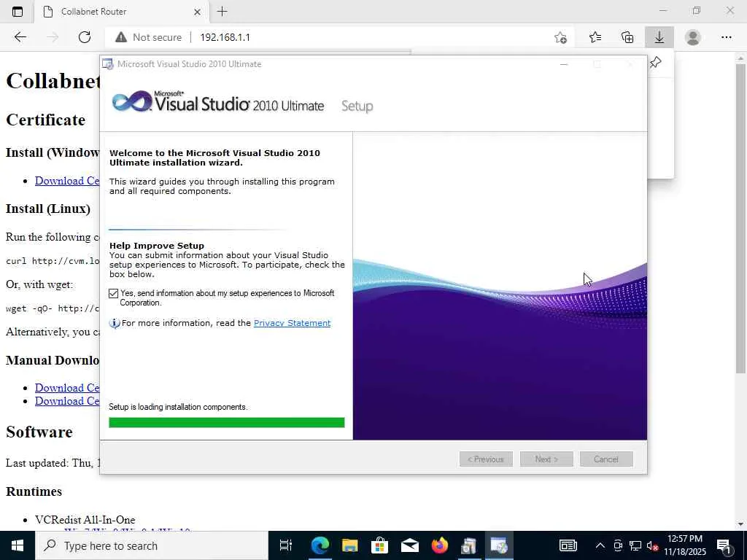Switch to the setup installer taskbar icon
The image size is (747, 560).
469,545
